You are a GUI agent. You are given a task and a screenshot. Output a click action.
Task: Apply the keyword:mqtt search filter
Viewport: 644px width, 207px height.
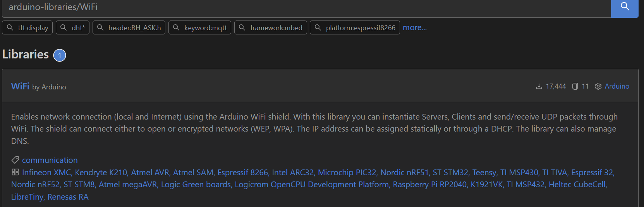tap(200, 27)
